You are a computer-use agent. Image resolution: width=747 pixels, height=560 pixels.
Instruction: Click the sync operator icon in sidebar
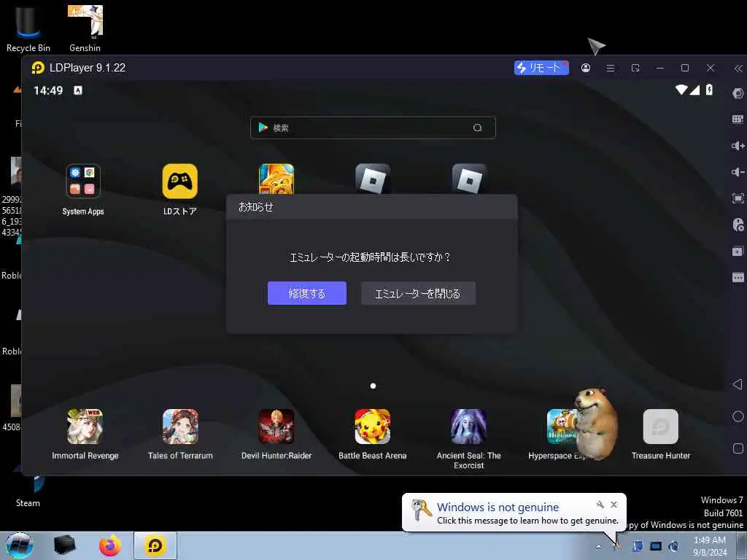click(x=738, y=225)
